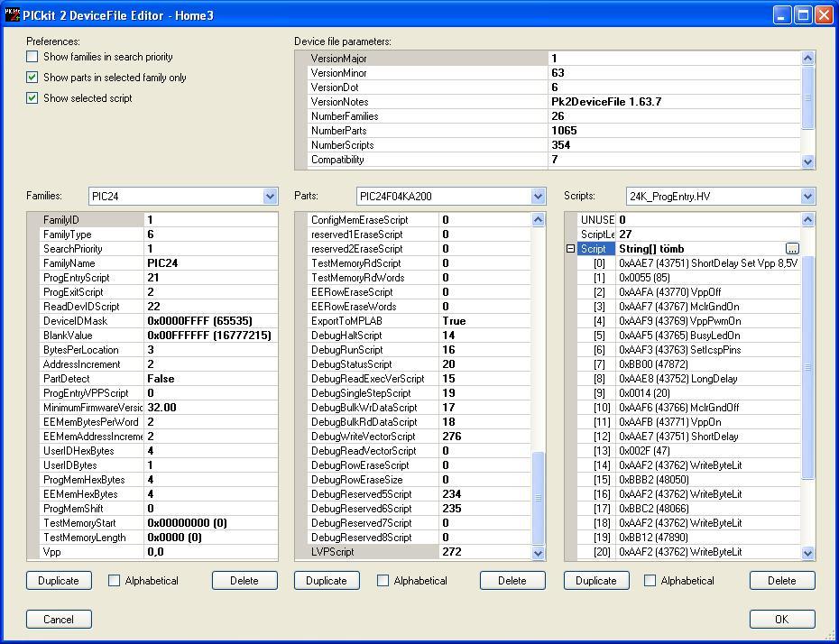Click Duplicate under the Parts list
This screenshot has width=839, height=644.
(x=327, y=580)
